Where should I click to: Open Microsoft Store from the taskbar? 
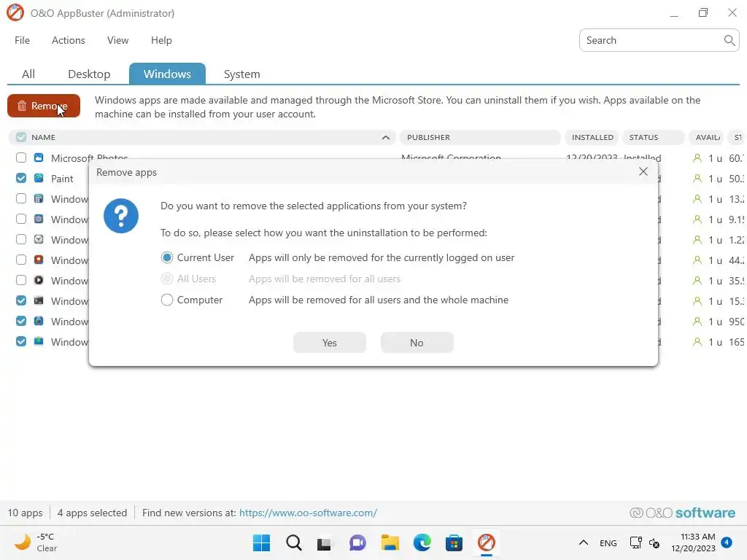click(x=454, y=542)
